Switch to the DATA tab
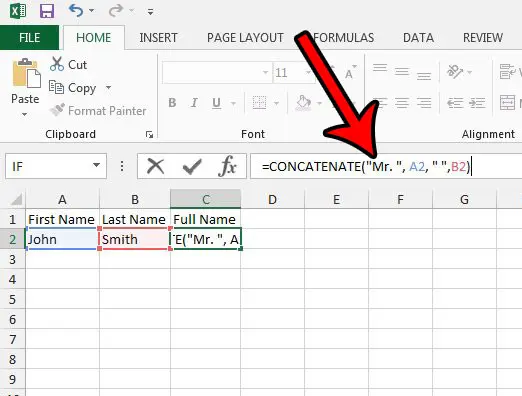The image size is (522, 396). (418, 38)
